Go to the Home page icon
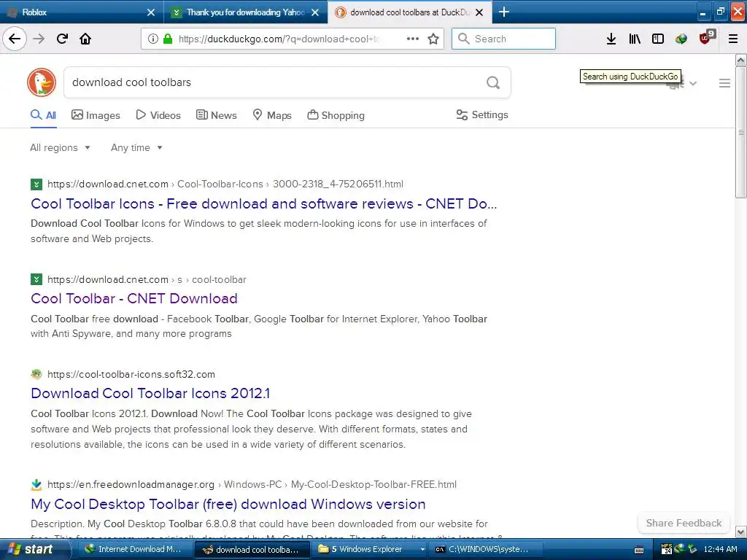Viewport: 747px width, 560px height. click(x=85, y=39)
